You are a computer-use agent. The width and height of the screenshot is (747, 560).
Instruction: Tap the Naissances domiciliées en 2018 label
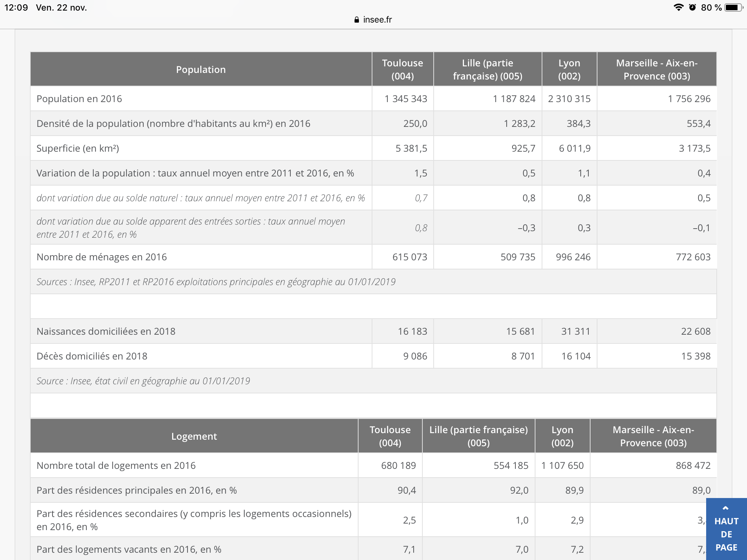point(106,331)
